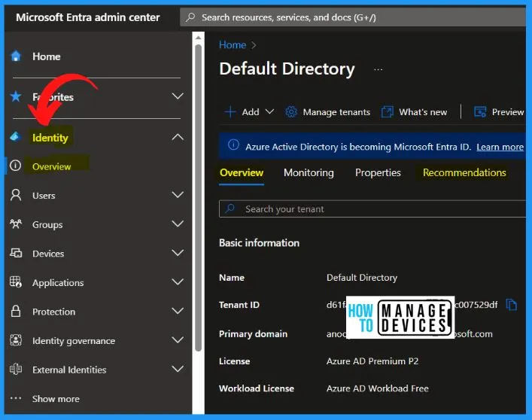This screenshot has height=420, width=532.
Task: Click the Add button label
Action: point(251,112)
